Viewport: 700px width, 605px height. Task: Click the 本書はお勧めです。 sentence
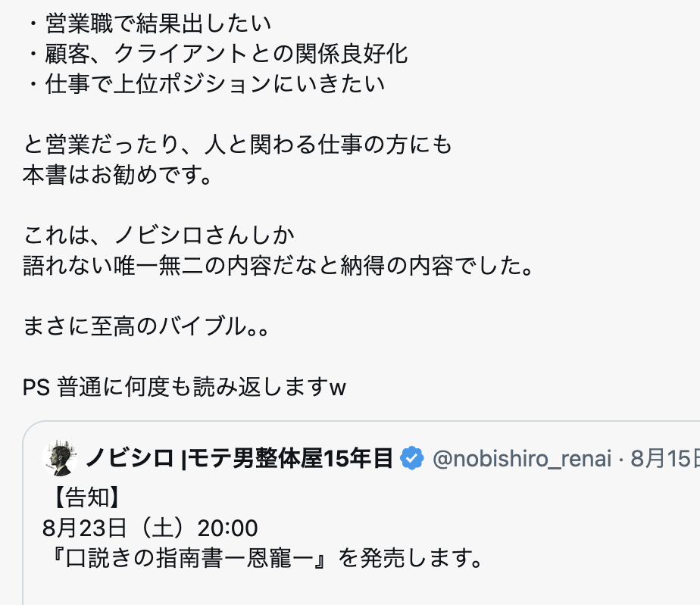[x=118, y=174]
